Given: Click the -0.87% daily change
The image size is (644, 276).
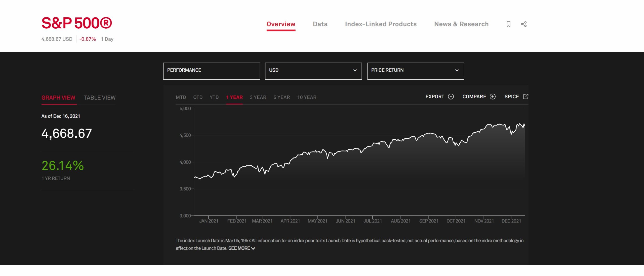Looking at the screenshot, I should pos(88,39).
